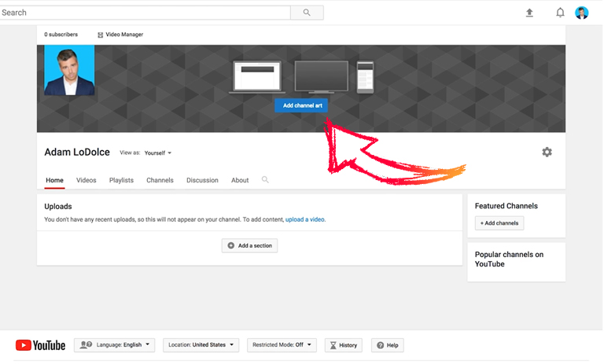
Task: Click the channel search magnifier icon
Action: tap(265, 179)
